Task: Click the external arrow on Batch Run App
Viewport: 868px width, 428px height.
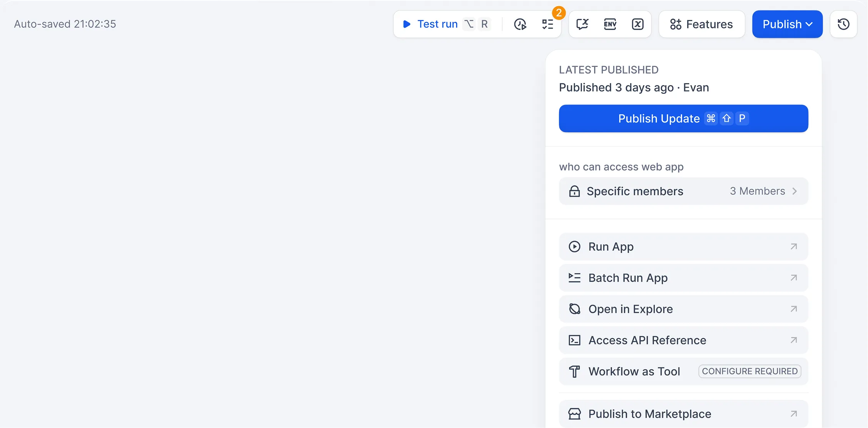Action: coord(794,278)
